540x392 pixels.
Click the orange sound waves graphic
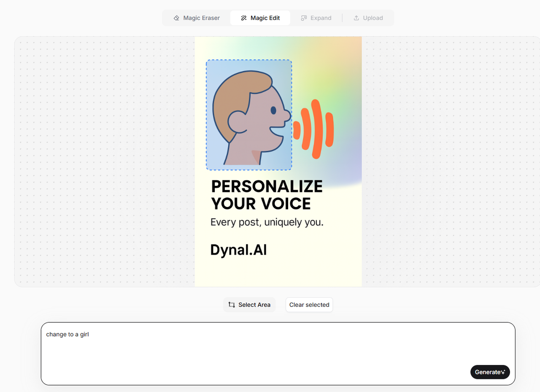(313, 129)
